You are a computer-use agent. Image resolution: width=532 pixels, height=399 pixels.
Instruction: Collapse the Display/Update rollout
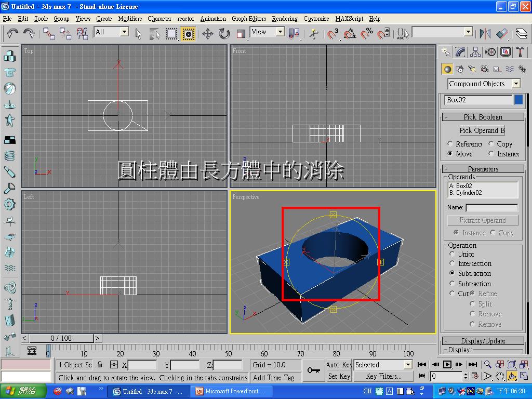(483, 341)
